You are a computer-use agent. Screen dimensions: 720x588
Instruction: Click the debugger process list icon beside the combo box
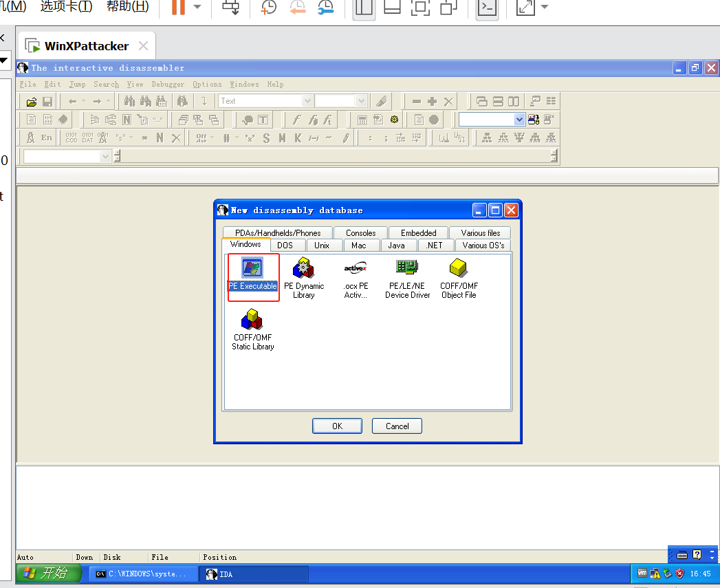click(534, 120)
